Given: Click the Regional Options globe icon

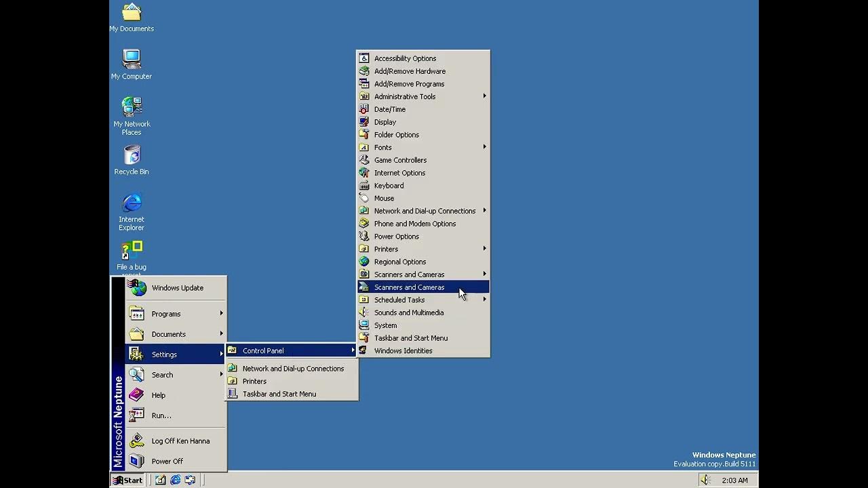Looking at the screenshot, I should [x=364, y=262].
